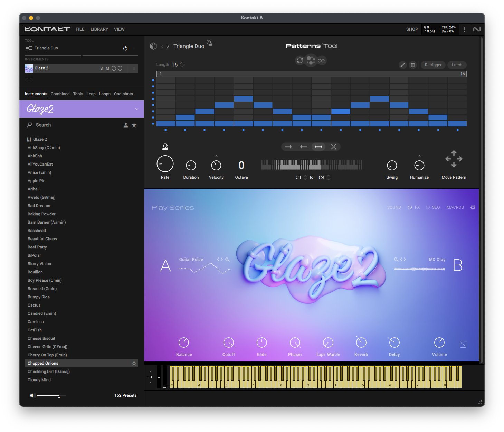504x432 pixels.
Task: Toggle the FX power switch
Action: click(x=410, y=207)
